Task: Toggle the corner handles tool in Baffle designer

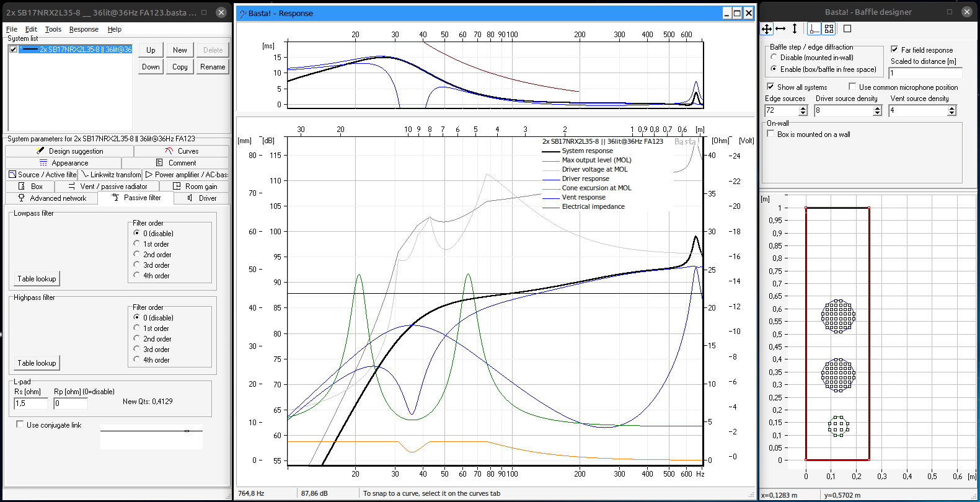Action: (x=829, y=29)
